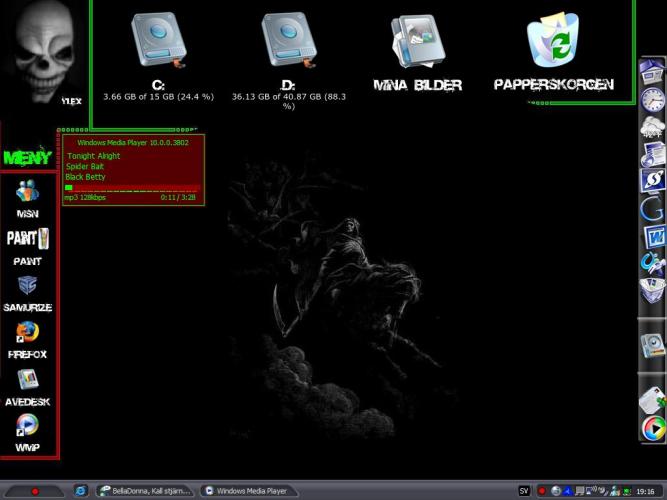The width and height of the screenshot is (667, 500).
Task: Click the clock icon in right dock
Action: [652, 99]
